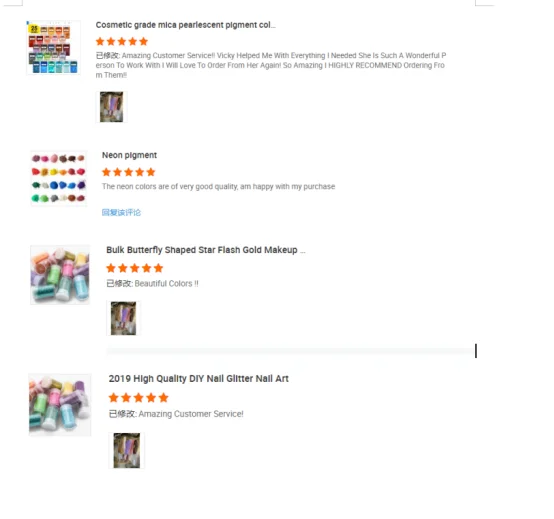
Task: Open Bulk Butterfly Shaped Star Flash Gold title
Action: (x=206, y=250)
